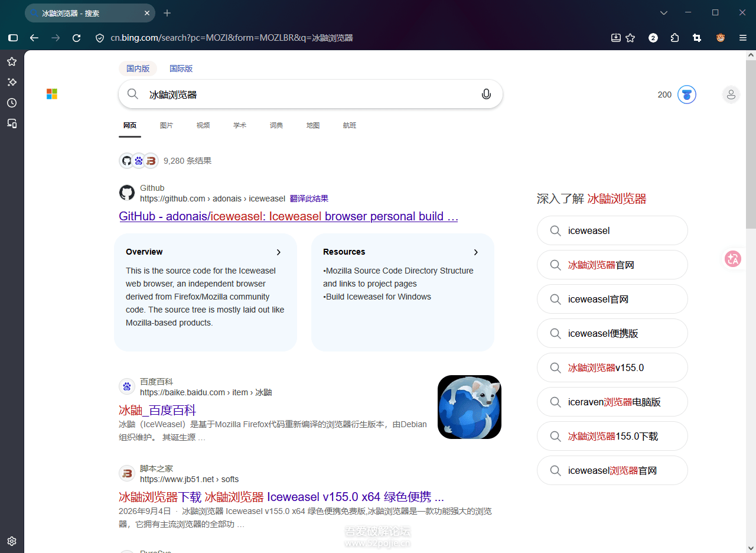Expand the Overview card chevron
The height and width of the screenshot is (553, 756).
(279, 252)
